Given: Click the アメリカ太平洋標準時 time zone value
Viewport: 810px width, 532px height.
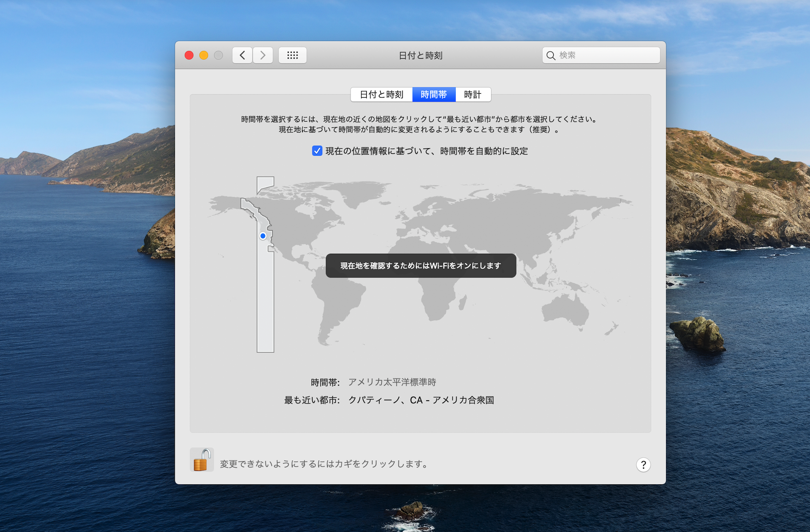Looking at the screenshot, I should 392,382.
